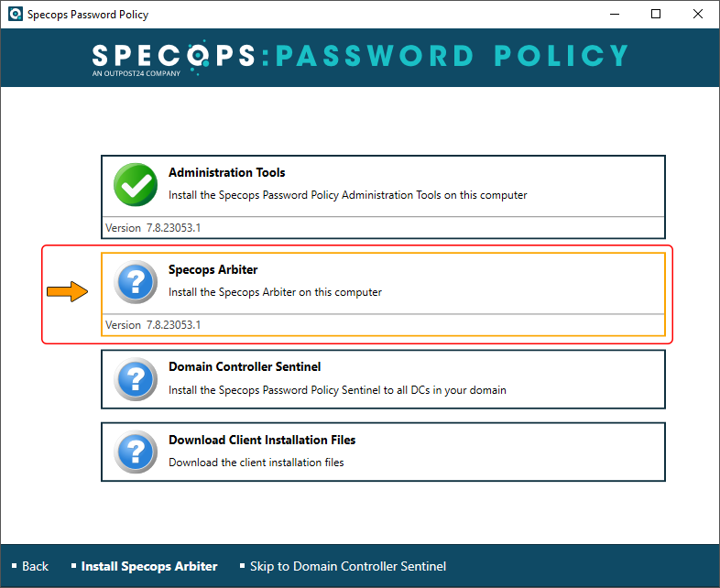Screen dimensions: 720x588
Task: Click the Specops app icon in title bar
Action: click(x=16, y=15)
